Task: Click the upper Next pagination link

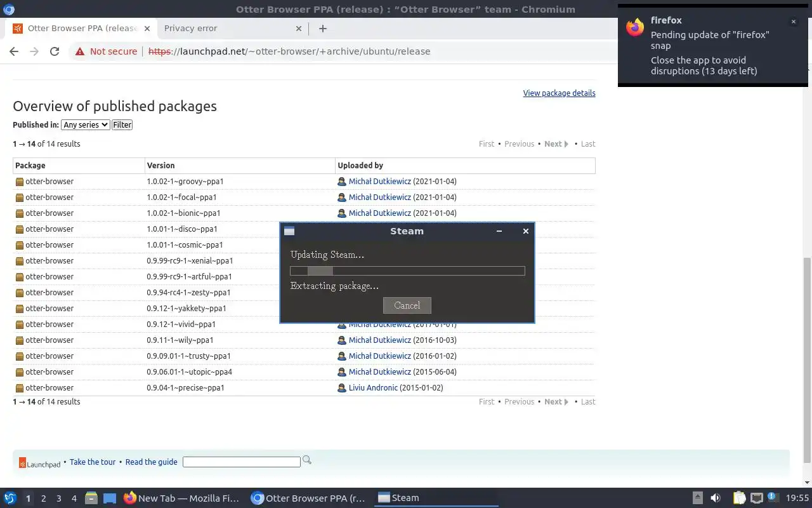Action: 556,144
